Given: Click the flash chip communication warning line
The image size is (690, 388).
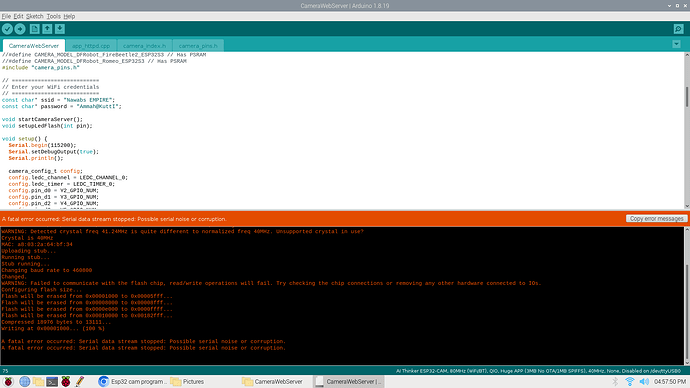Looking at the screenshot, I should click(x=271, y=283).
